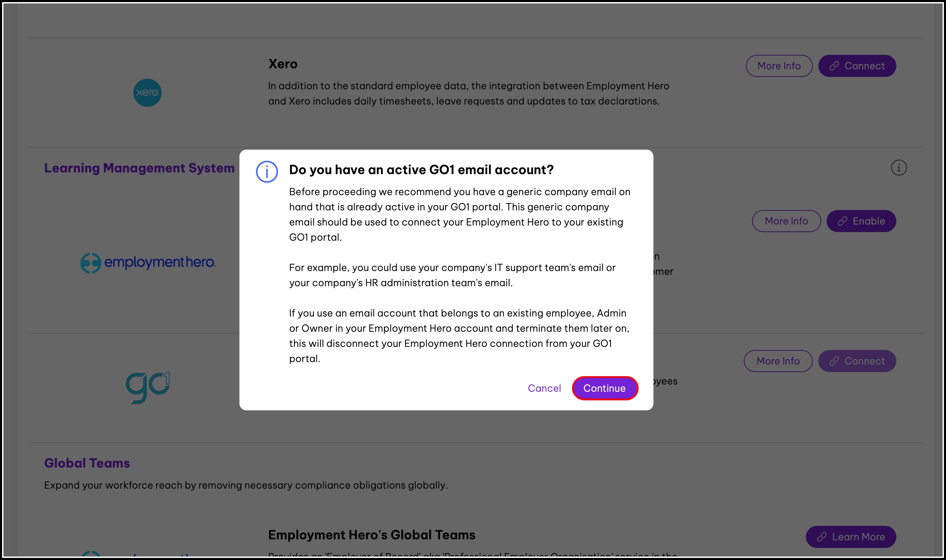Image resolution: width=946 pixels, height=560 pixels.
Task: Connect the Xero integration
Action: [857, 66]
